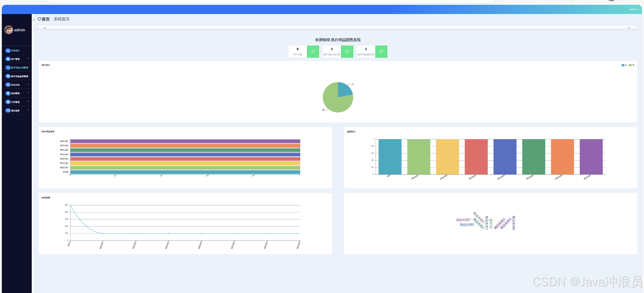The image size is (644, 293).
Task: Click the 医疗用品分类管理 sliders icon
Action: pos(8,67)
